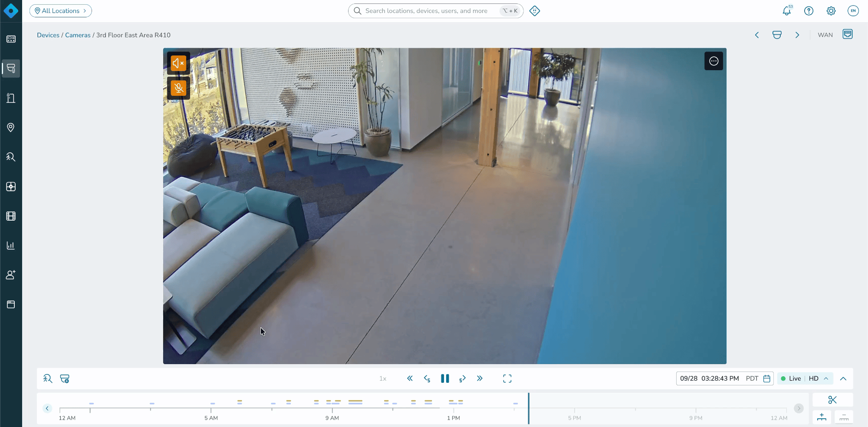Open the date calendar picker
The width and height of the screenshot is (868, 427).
tap(767, 378)
